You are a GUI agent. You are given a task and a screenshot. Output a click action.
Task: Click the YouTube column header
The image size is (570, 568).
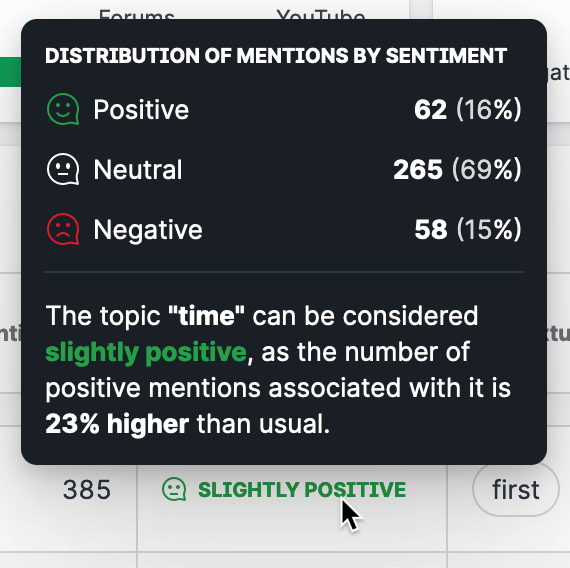(321, 15)
